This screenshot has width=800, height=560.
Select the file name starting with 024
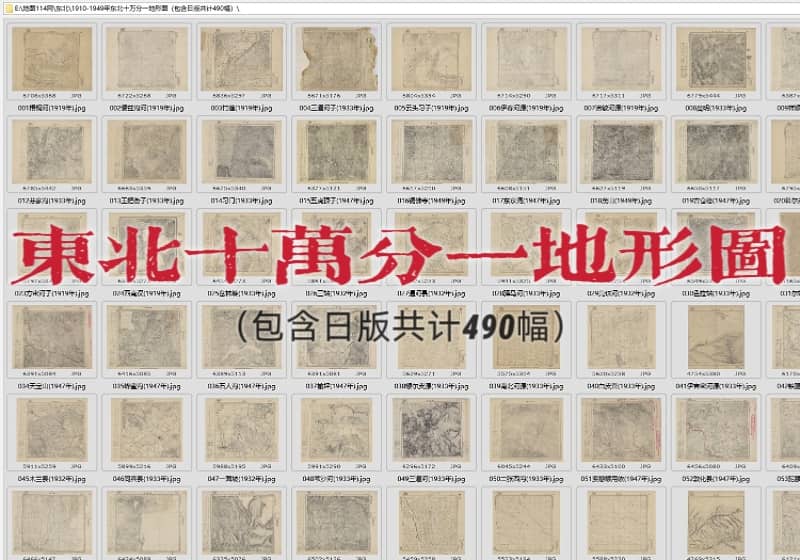[x=146, y=294]
